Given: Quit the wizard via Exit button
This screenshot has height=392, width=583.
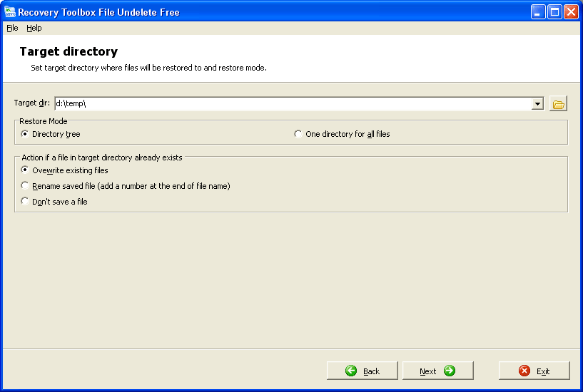Looking at the screenshot, I should (x=534, y=371).
